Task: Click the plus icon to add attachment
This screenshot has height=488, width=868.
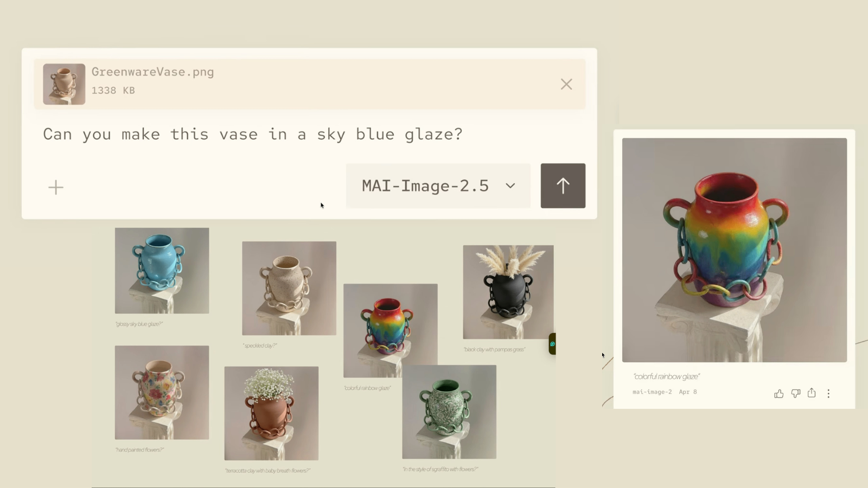Action: tap(56, 188)
